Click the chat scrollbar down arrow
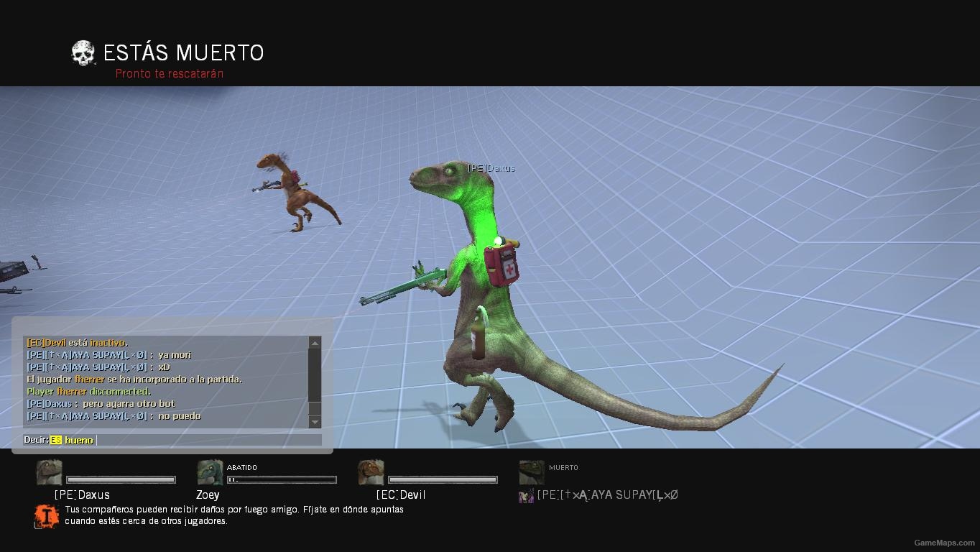980x552 pixels. pos(315,423)
